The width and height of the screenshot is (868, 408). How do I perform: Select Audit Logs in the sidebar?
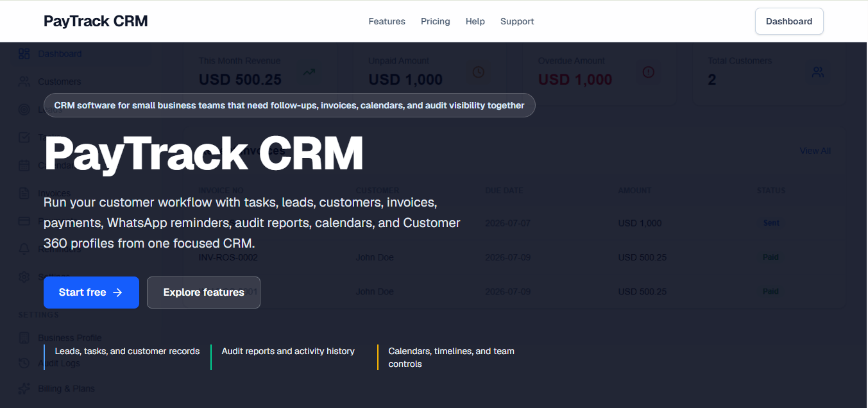tap(59, 363)
